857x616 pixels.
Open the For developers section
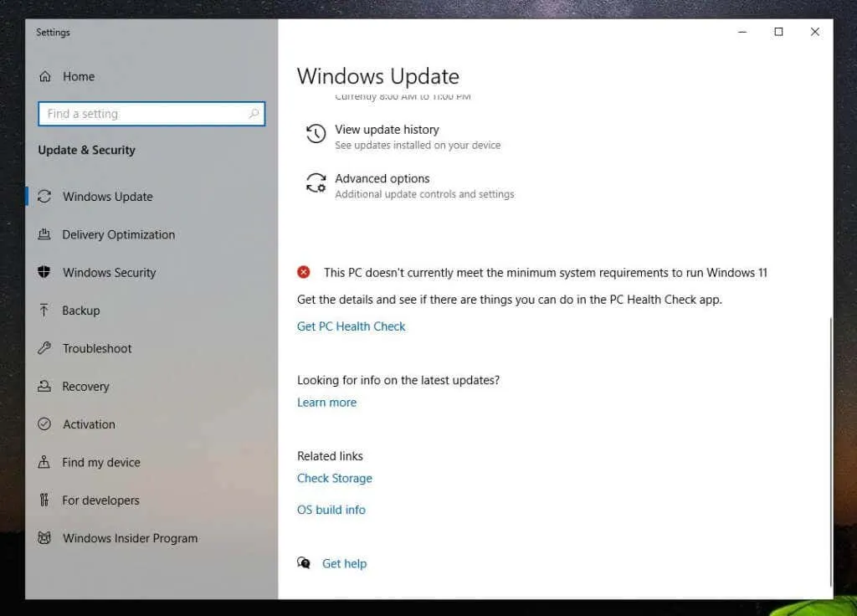click(45, 501)
